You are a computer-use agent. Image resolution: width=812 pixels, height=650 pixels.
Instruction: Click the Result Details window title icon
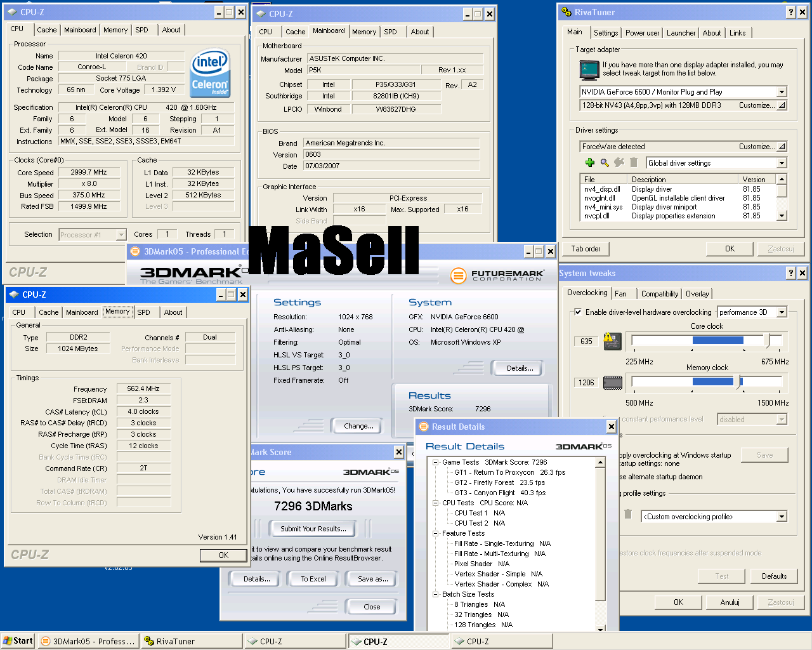coord(422,427)
